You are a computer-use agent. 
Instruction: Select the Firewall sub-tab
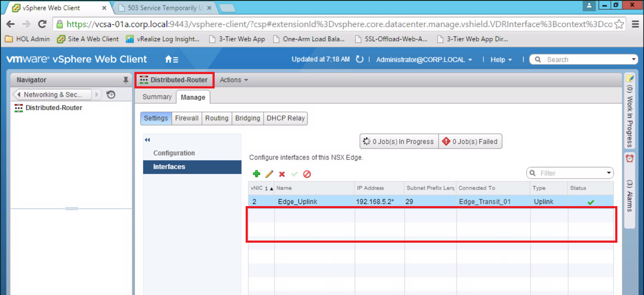(187, 118)
